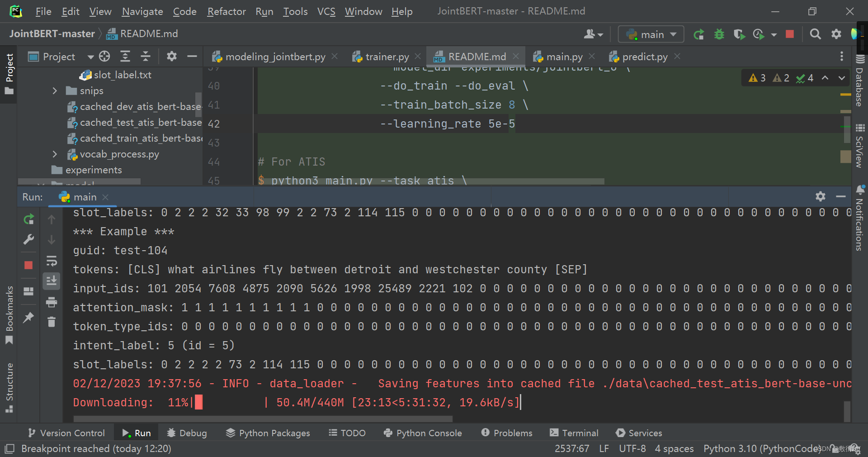
Task: Go to next highlighted problem arrow
Action: 841,78
